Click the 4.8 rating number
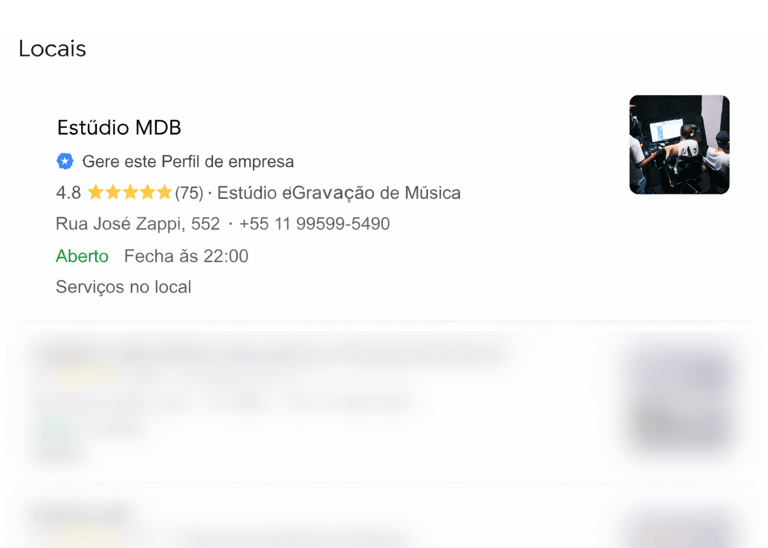The height and width of the screenshot is (548, 768). (x=69, y=193)
